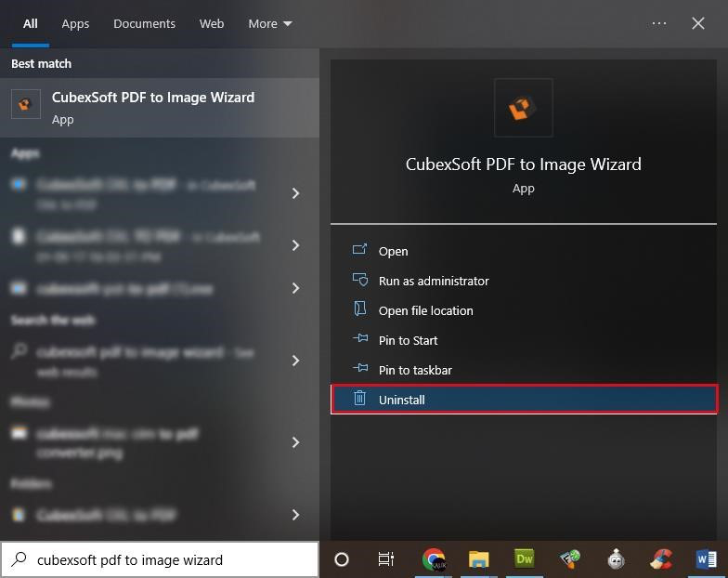
Task: Select the Documents tab
Action: pos(144,24)
